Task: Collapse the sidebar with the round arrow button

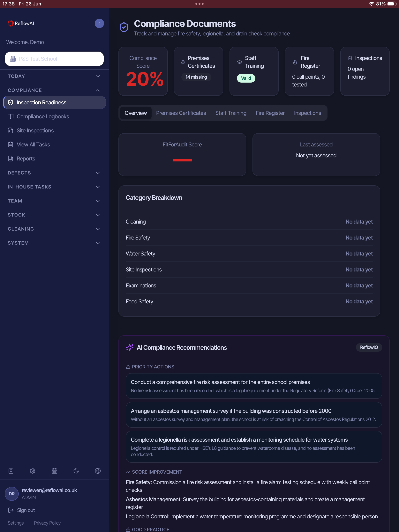Action: pos(99,23)
